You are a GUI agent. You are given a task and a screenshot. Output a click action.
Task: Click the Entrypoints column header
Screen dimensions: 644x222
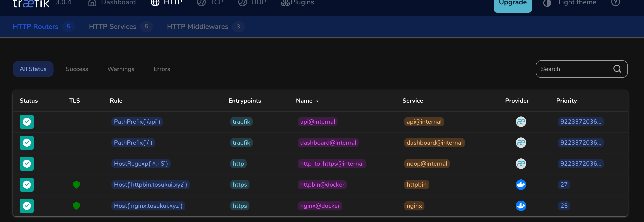click(244, 101)
